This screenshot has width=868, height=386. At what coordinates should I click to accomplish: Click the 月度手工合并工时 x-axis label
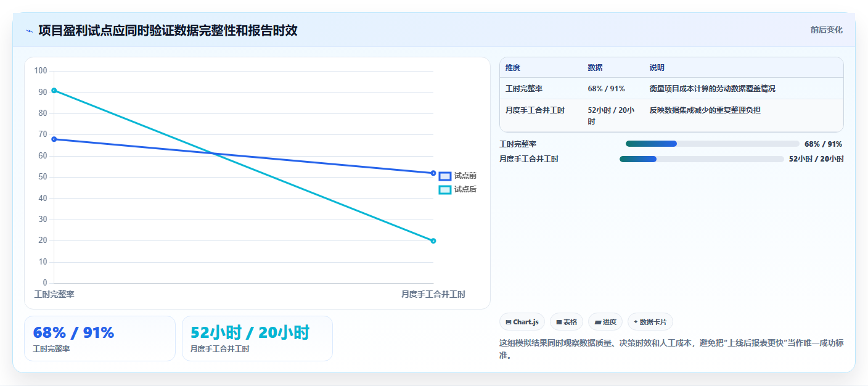pyautogui.click(x=433, y=294)
